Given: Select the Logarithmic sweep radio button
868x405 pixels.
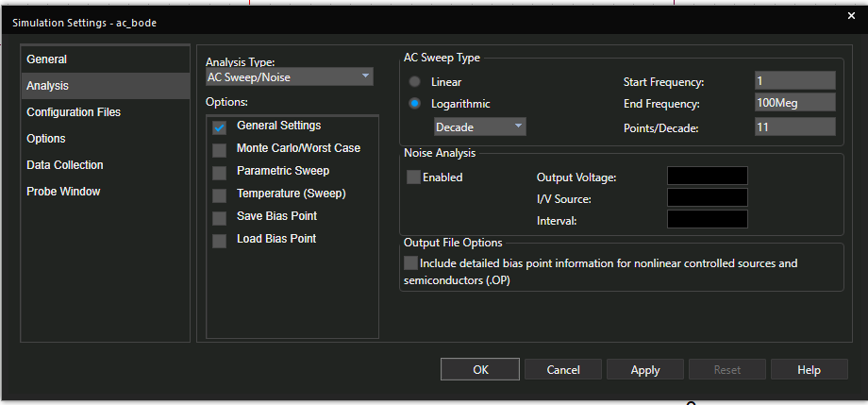Looking at the screenshot, I should tap(415, 104).
